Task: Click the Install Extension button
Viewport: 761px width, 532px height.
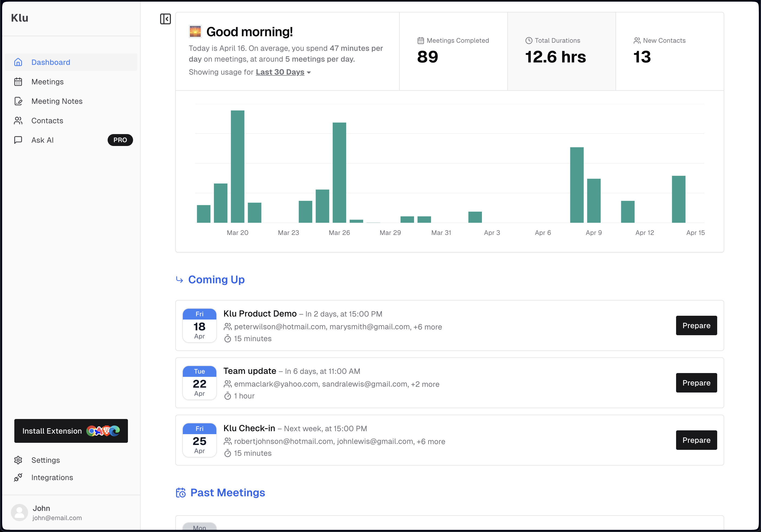Action: [71, 431]
